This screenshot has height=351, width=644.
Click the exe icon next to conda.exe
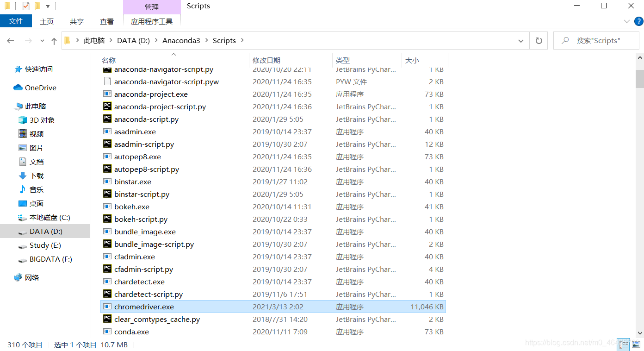click(107, 332)
